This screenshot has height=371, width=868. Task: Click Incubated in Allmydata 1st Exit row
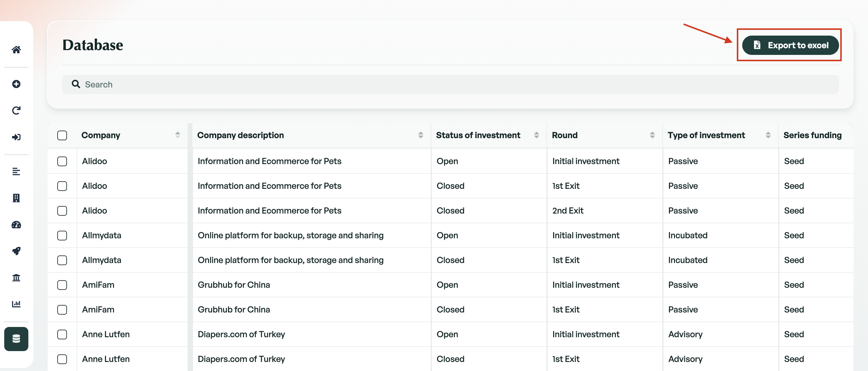688,260
